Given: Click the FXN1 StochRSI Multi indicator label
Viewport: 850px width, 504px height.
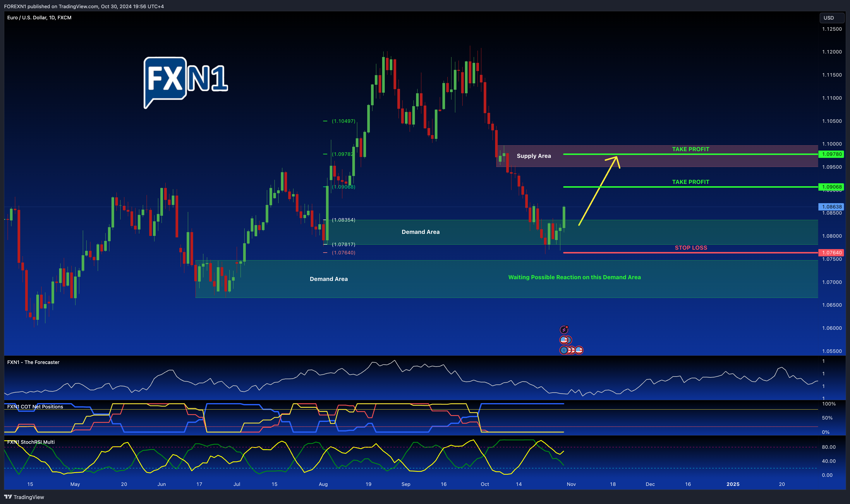Looking at the screenshot, I should point(31,442).
